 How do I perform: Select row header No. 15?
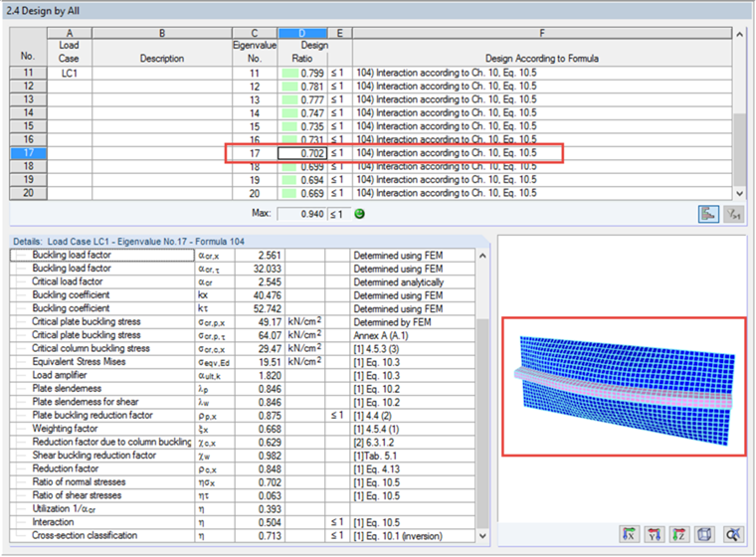point(29,126)
